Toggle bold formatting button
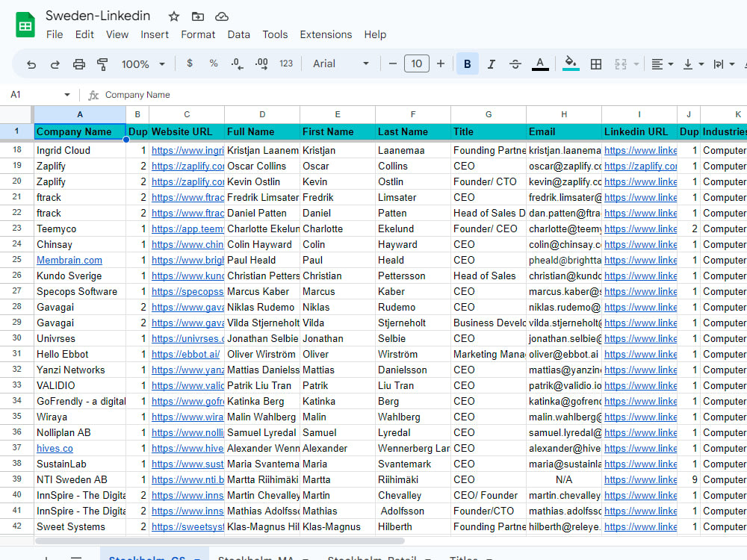747x560 pixels. [x=468, y=63]
